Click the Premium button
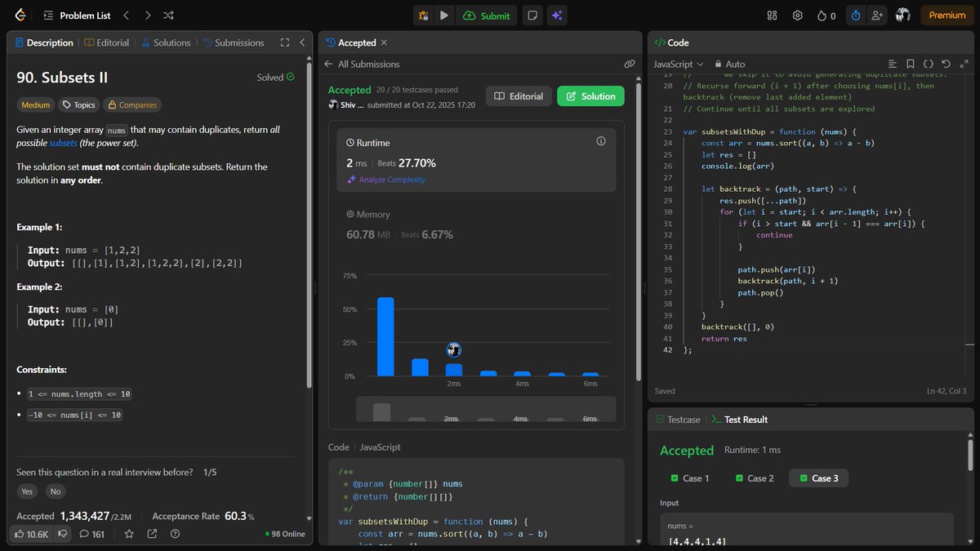 click(x=947, y=15)
